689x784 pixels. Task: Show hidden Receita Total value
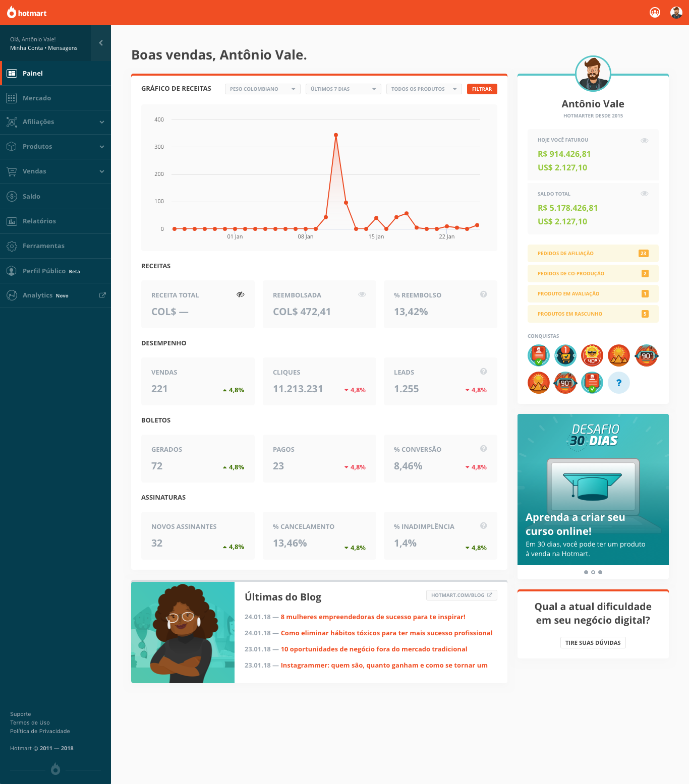(241, 294)
